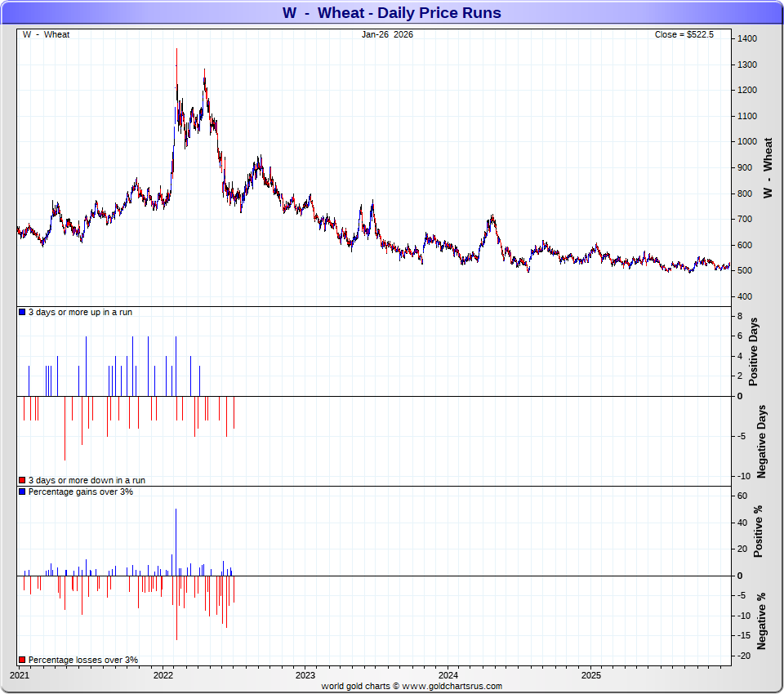Click the 500 price axis value
Screen dimensions: 784x694
pyautogui.click(x=745, y=270)
